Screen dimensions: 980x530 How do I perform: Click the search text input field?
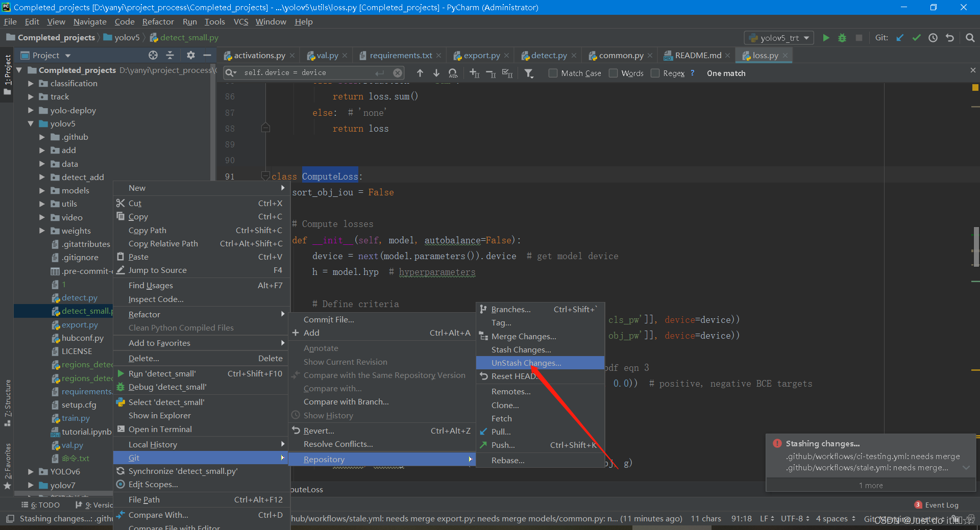click(310, 72)
